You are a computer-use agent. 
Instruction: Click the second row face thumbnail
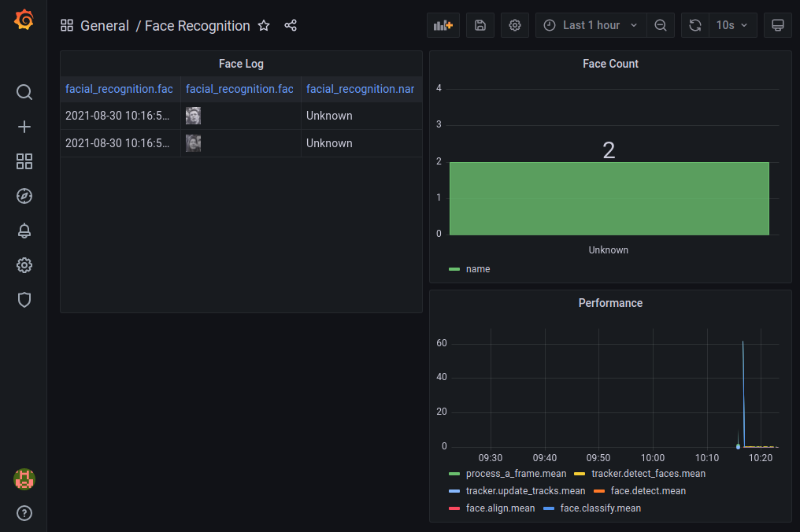[x=193, y=143]
